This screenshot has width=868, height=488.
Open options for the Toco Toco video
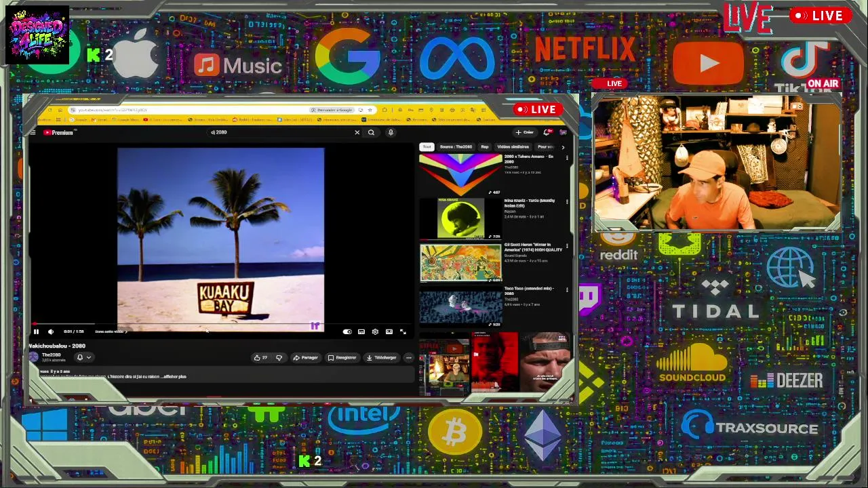[567, 290]
